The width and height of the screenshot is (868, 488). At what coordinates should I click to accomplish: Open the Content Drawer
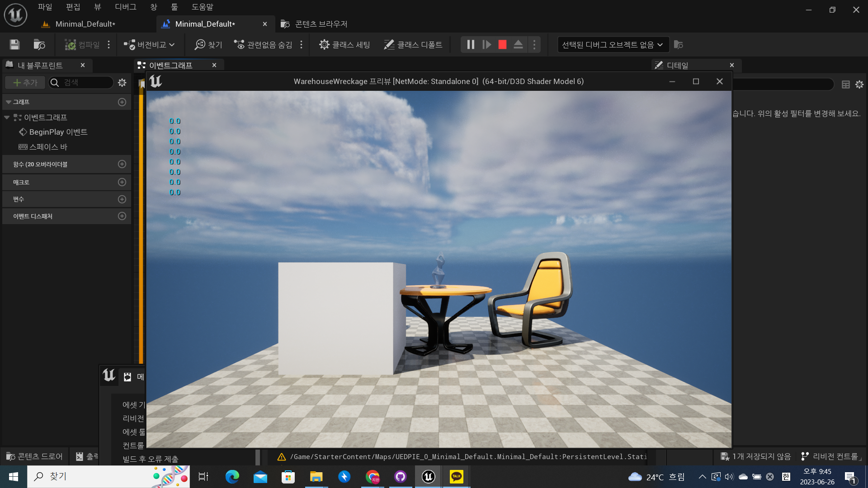point(35,456)
